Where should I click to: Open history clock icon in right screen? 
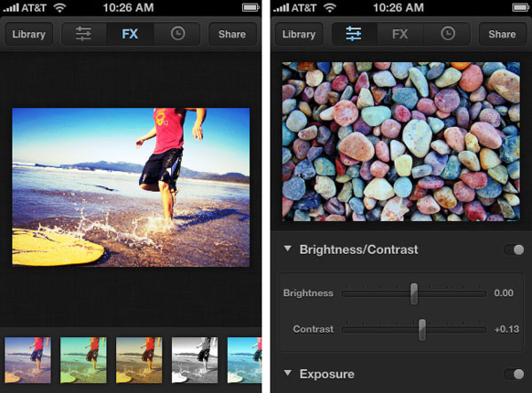click(x=448, y=34)
